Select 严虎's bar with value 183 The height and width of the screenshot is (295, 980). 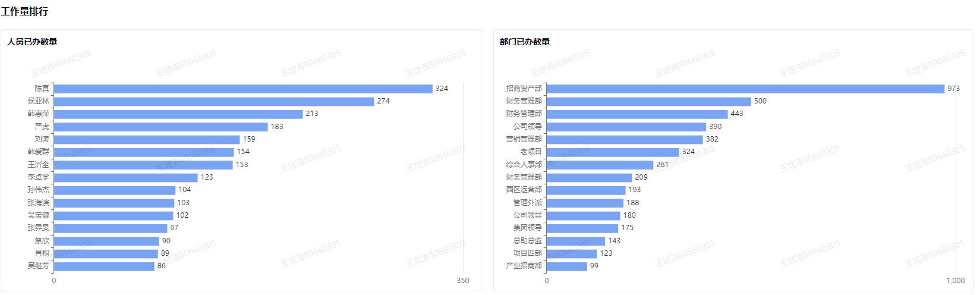(x=160, y=127)
